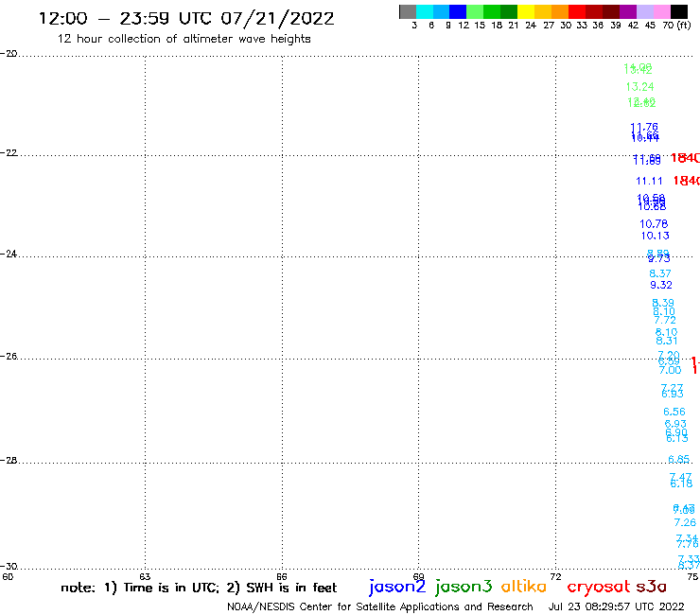Click the '6.65' value near latitude -28
This screenshot has width=700, height=615.
click(x=678, y=459)
